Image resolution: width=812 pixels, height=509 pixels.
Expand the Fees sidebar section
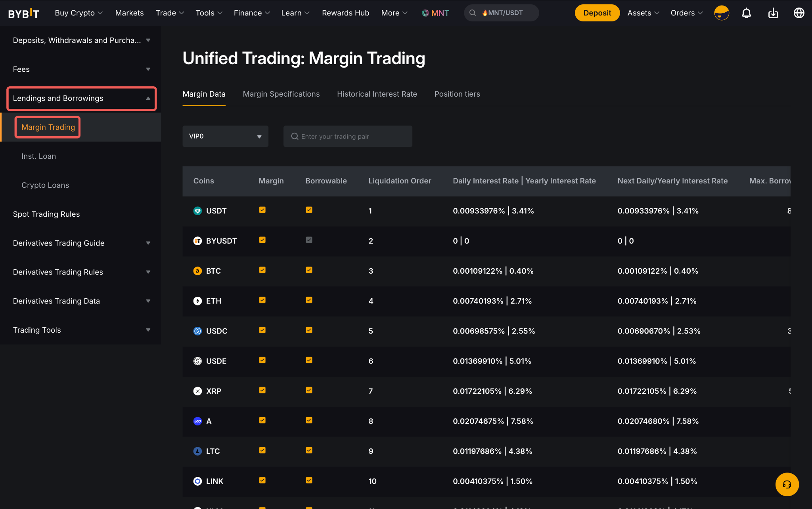pos(81,69)
